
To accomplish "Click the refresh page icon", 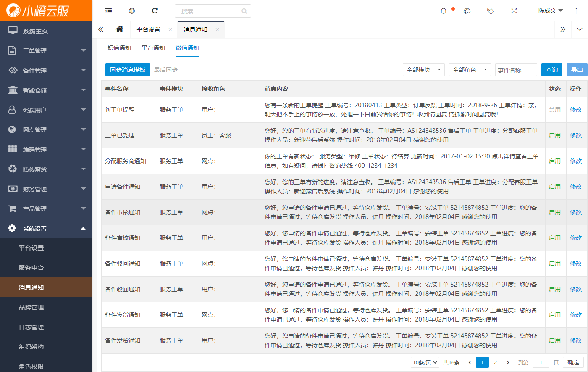I will pos(155,11).
